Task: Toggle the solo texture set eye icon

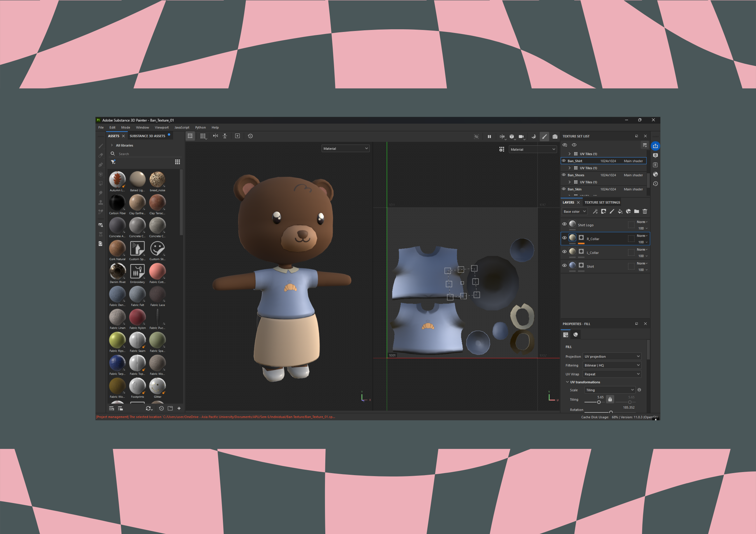Action: tap(574, 145)
